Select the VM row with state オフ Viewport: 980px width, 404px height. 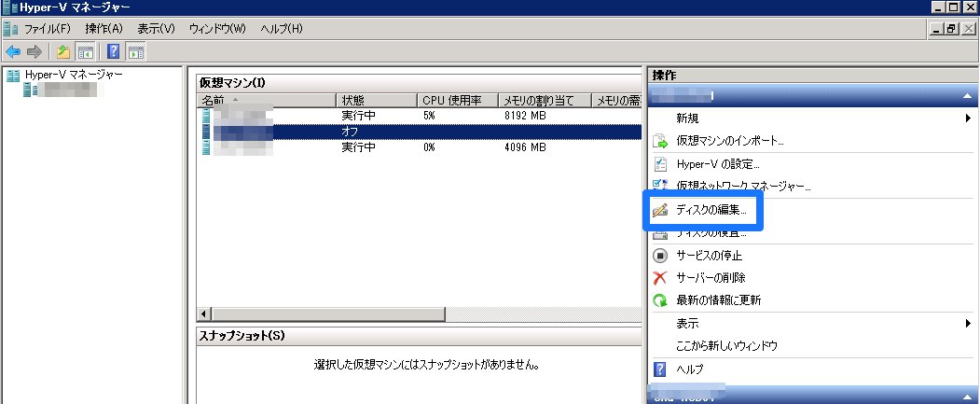point(420,132)
